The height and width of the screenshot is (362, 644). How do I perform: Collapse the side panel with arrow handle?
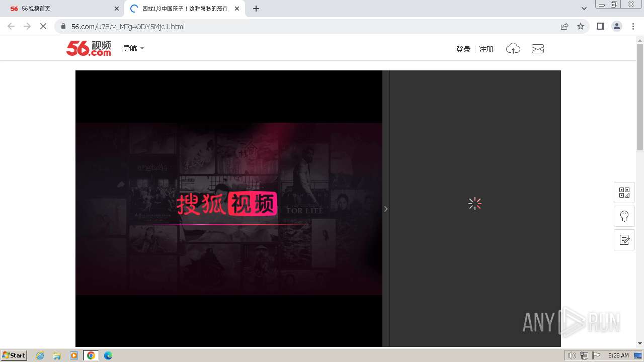click(x=386, y=209)
